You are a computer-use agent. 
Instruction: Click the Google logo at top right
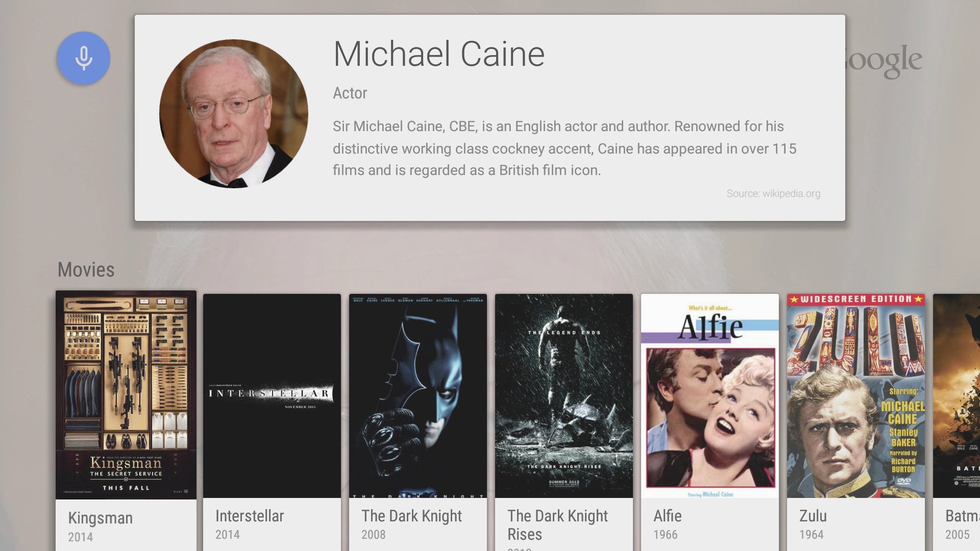[885, 61]
